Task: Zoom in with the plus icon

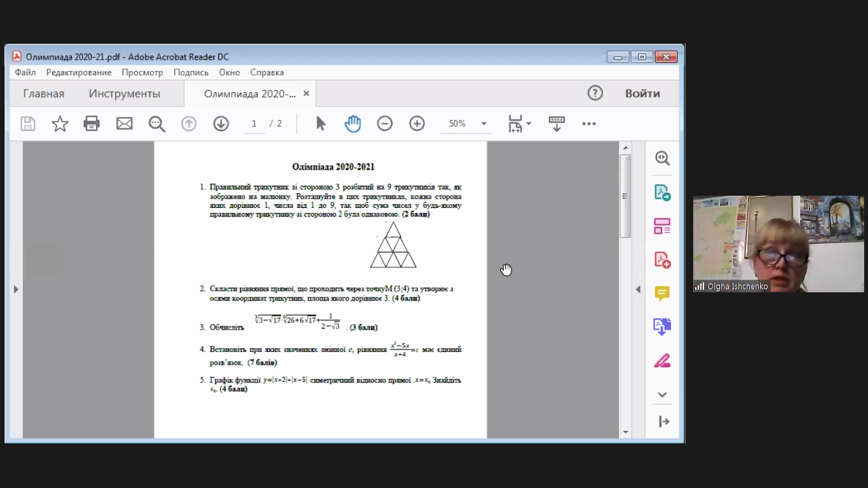Action: click(417, 124)
